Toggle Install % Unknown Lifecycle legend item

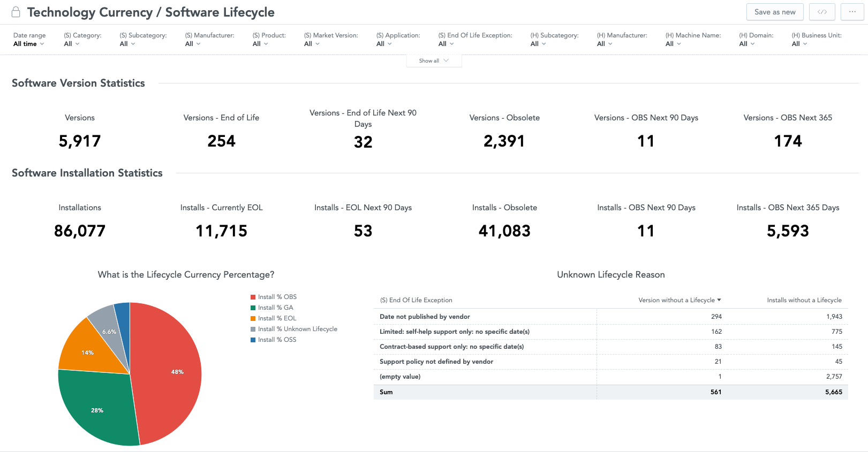(297, 329)
